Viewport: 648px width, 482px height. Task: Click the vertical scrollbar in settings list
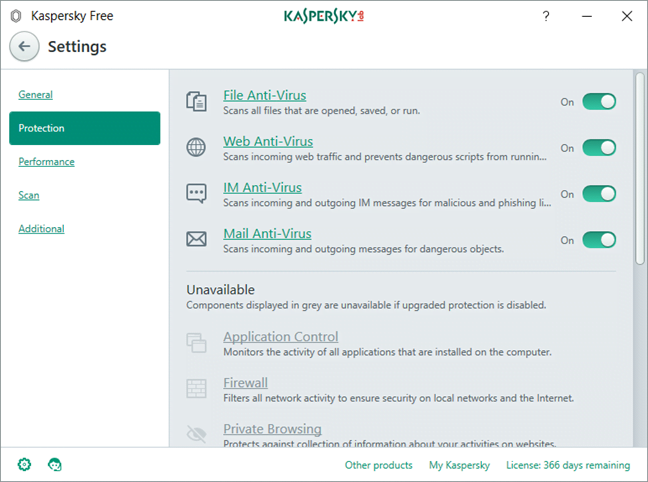point(639,170)
